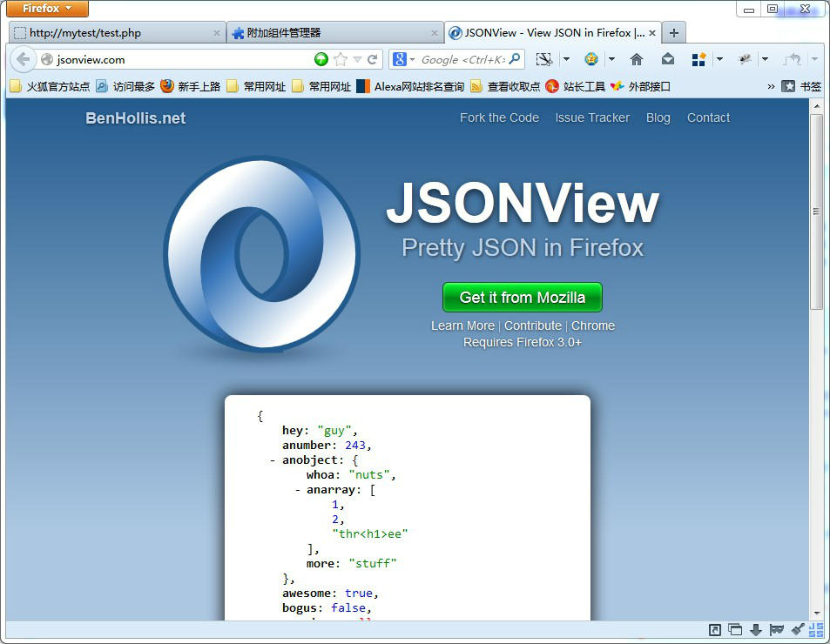Open the 站长工具 bookmark

pyautogui.click(x=576, y=86)
